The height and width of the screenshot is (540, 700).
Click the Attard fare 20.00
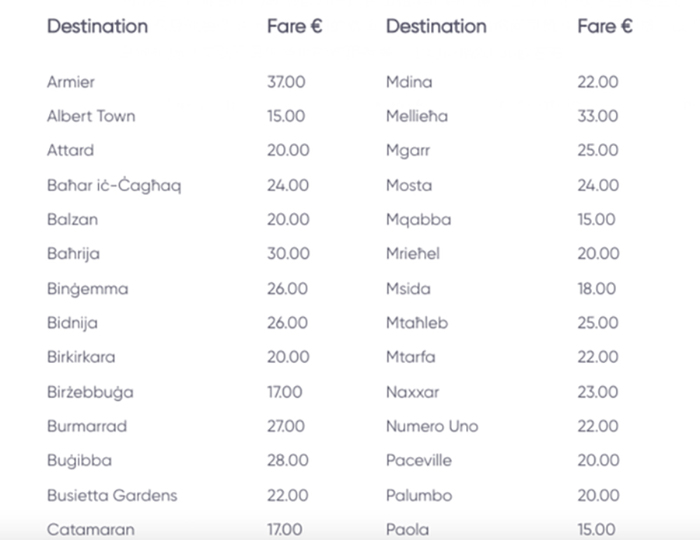[x=288, y=150]
